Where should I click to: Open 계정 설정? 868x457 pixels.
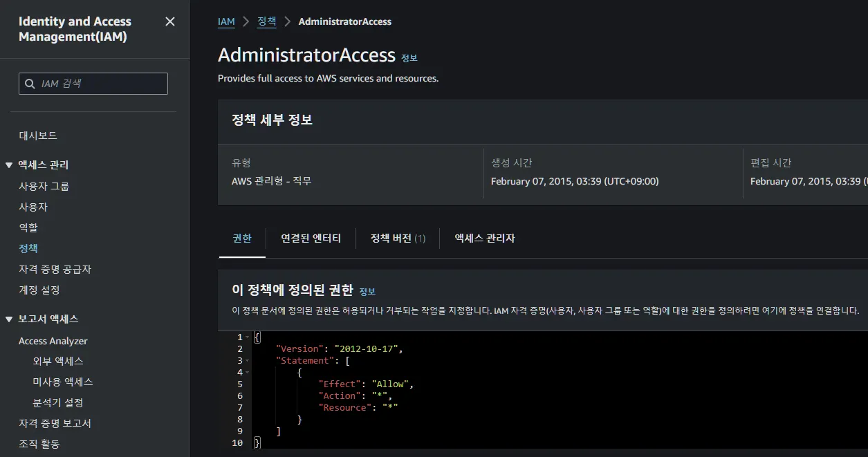click(39, 290)
